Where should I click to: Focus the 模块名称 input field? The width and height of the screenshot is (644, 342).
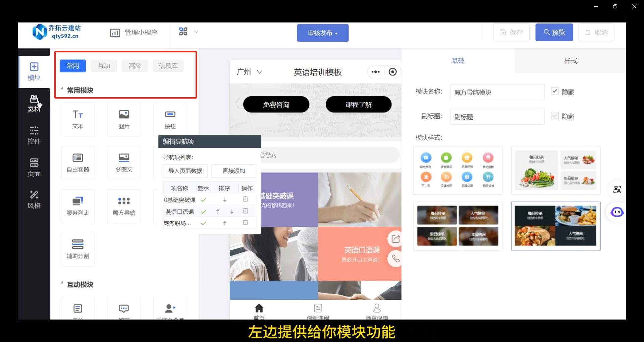497,92
